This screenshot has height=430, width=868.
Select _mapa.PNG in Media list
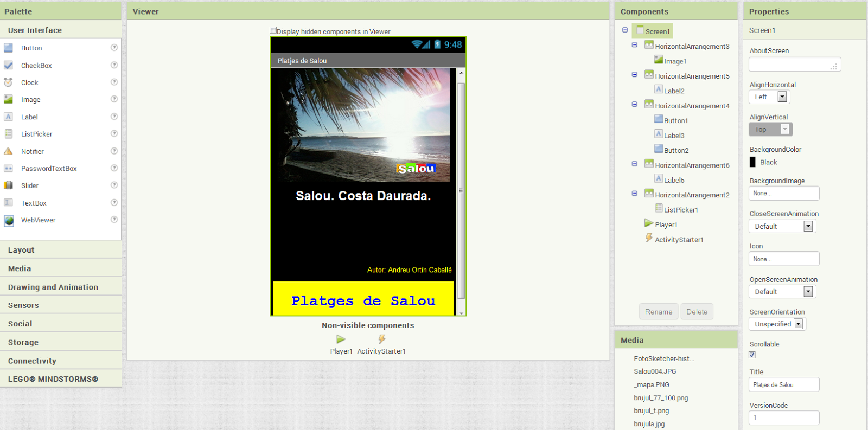652,384
